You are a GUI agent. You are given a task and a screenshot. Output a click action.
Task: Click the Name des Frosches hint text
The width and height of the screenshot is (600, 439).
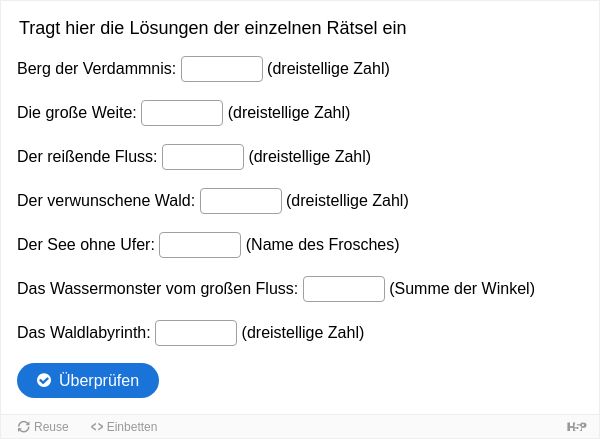coord(323,245)
